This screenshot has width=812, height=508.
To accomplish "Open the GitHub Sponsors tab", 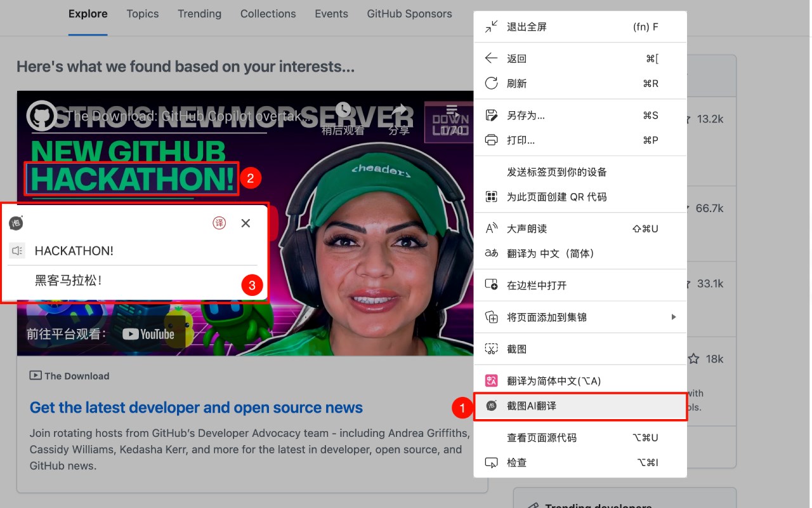I will pyautogui.click(x=409, y=13).
